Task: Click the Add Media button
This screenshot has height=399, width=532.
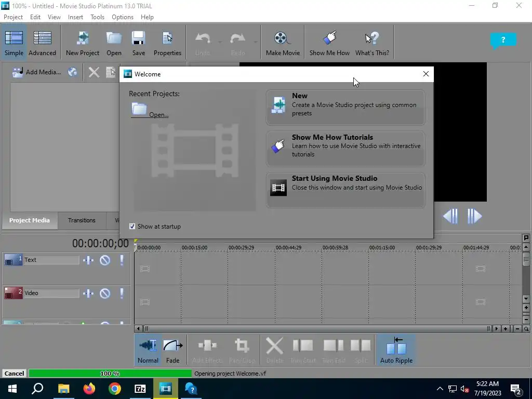Action: point(37,72)
